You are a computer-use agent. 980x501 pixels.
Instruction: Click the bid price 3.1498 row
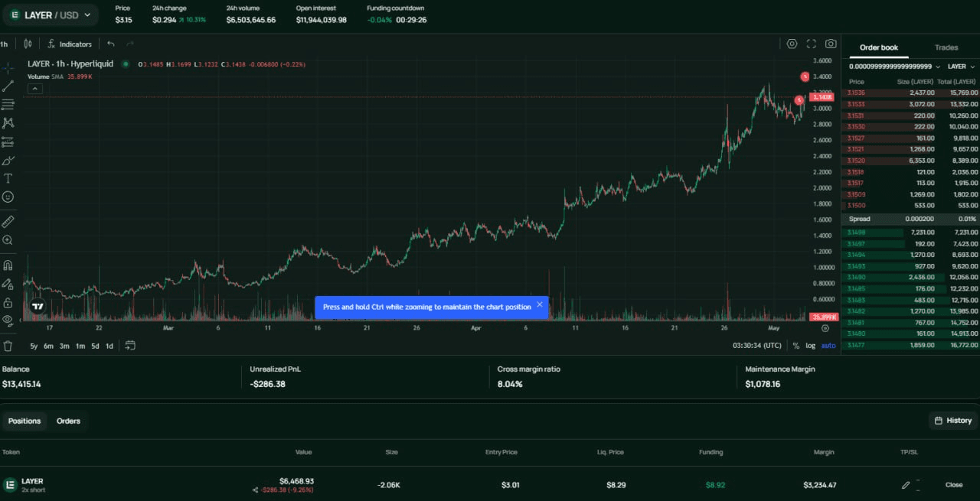[910, 232]
